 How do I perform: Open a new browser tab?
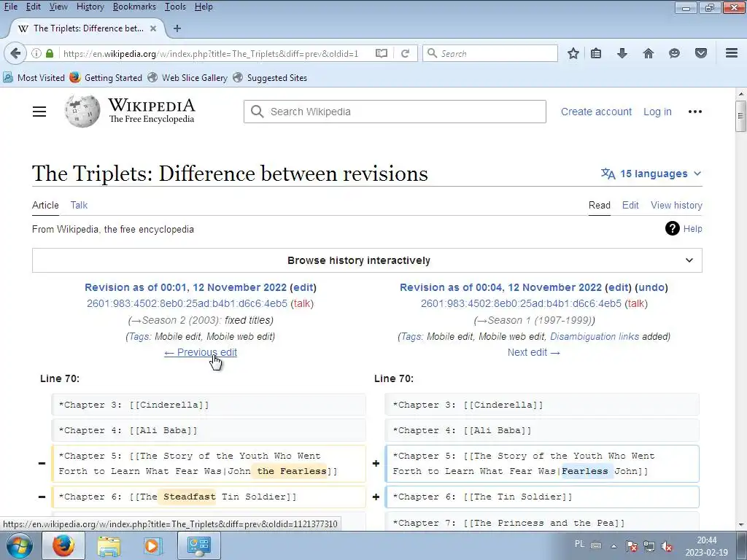click(177, 28)
